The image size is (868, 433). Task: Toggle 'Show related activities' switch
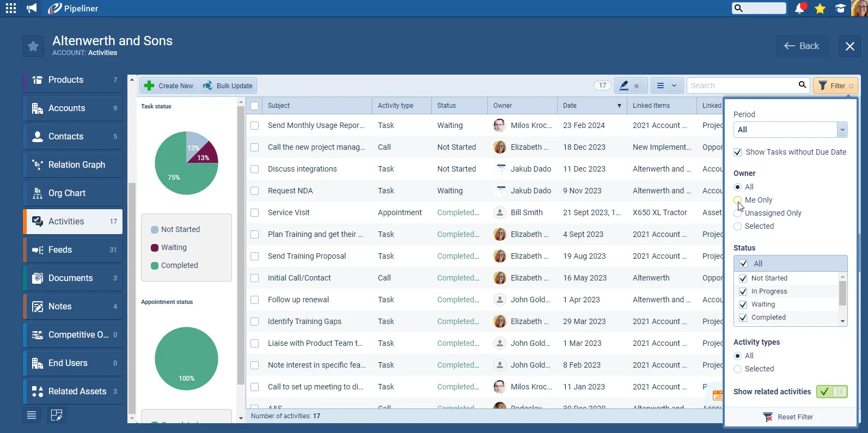pos(832,392)
